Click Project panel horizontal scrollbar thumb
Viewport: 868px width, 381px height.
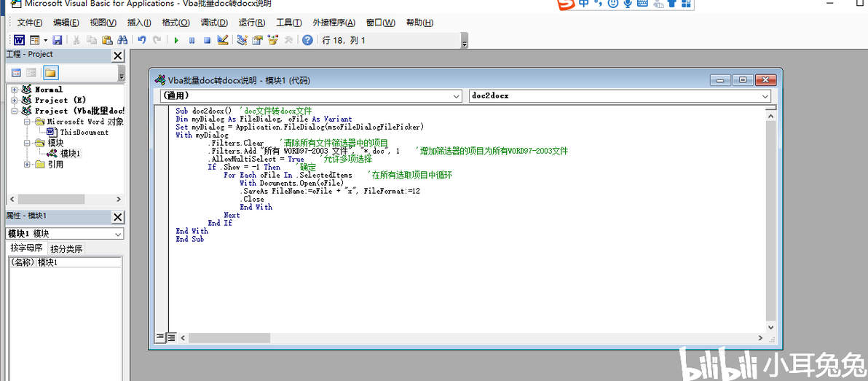pos(52,200)
